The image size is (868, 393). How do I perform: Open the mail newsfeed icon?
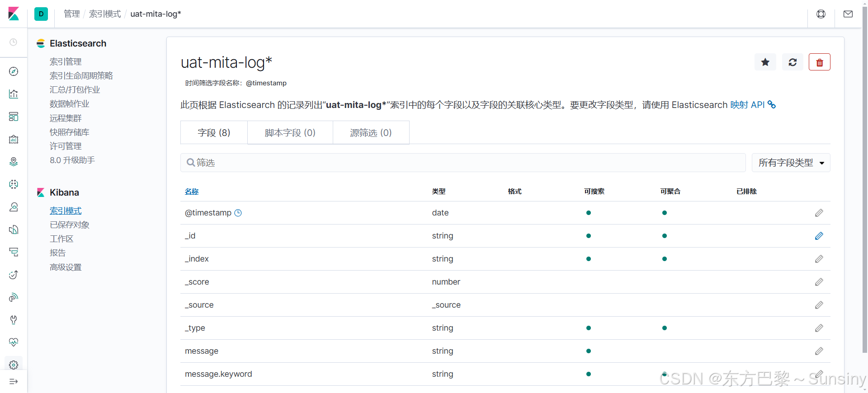848,14
